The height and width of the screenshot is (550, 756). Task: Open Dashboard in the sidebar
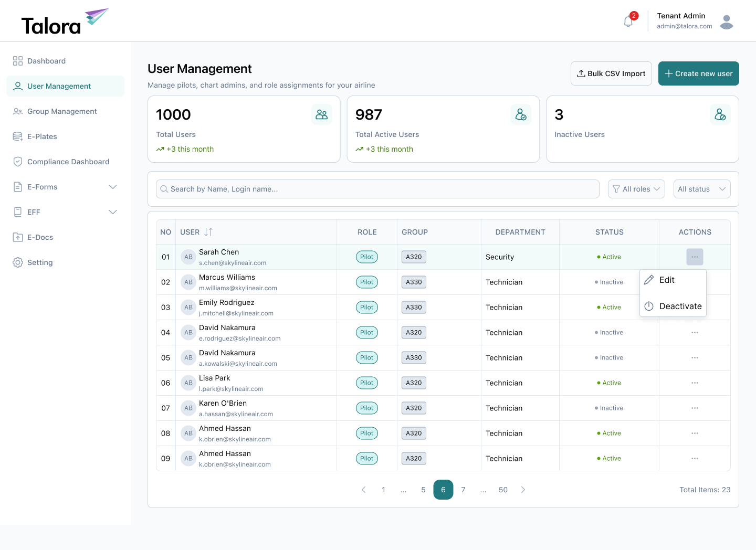tap(65, 61)
